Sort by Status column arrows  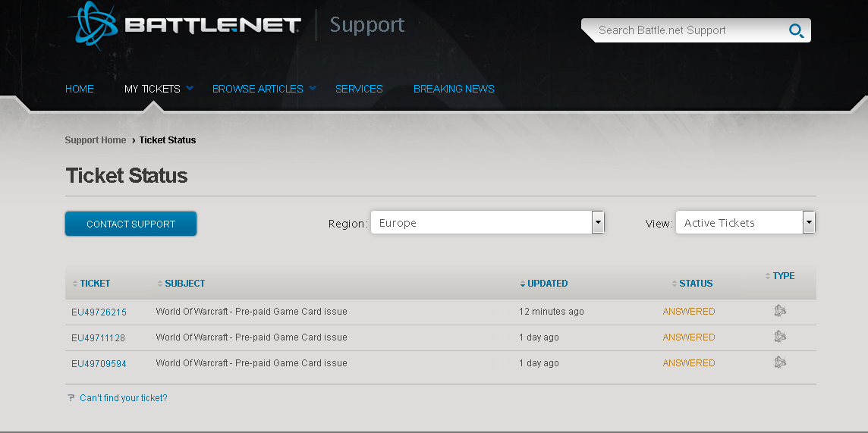pos(675,284)
